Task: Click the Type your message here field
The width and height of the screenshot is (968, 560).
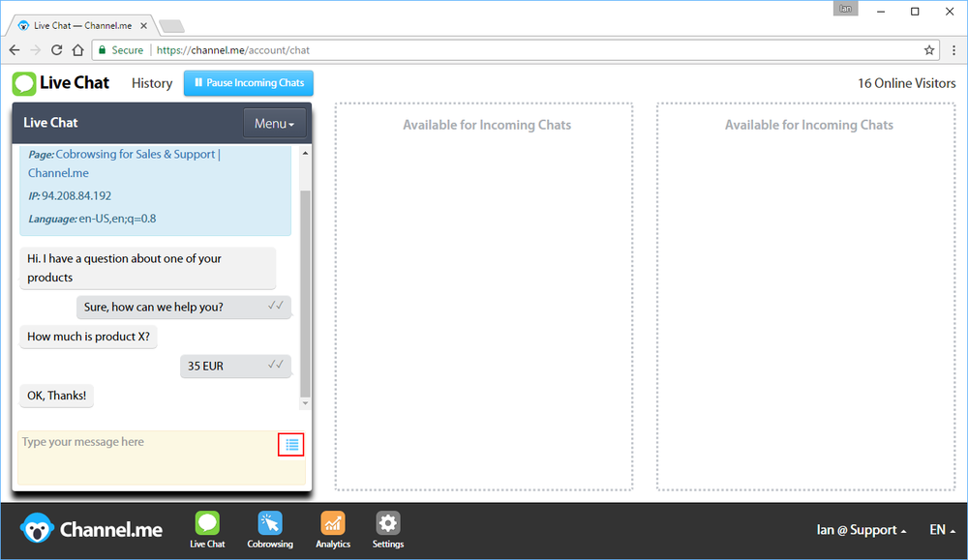Action: pos(145,457)
